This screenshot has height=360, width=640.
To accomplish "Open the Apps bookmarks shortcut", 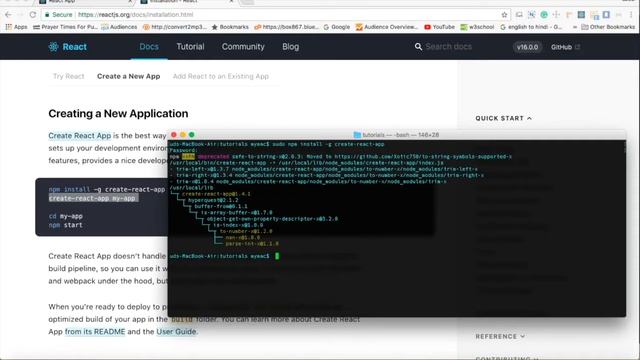I will point(16,27).
